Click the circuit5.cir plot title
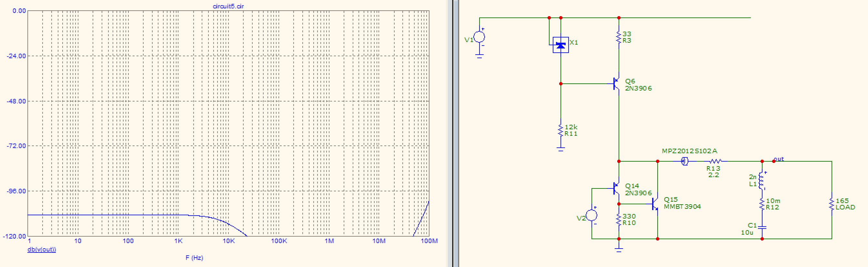 228,6
